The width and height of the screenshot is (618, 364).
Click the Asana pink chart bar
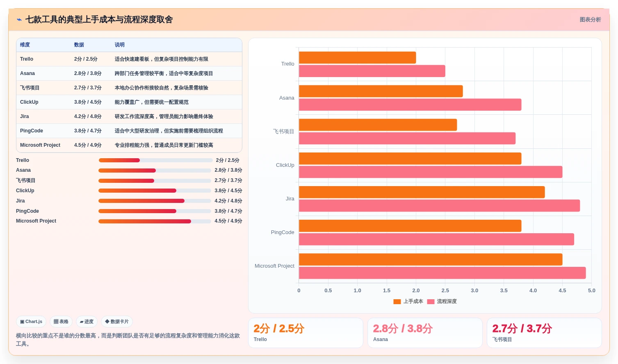point(410,105)
